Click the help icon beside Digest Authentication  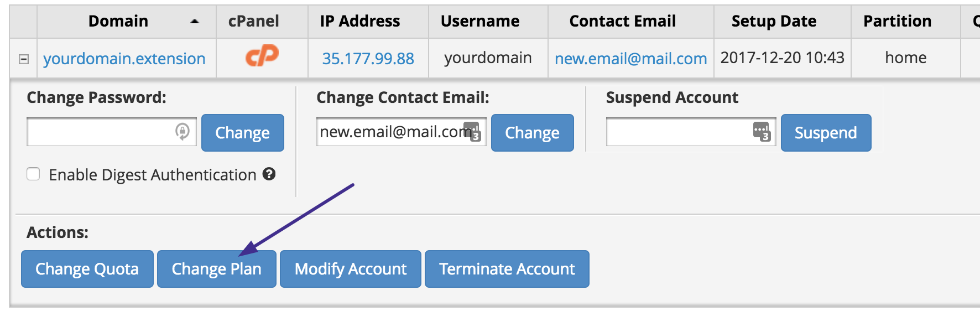[x=269, y=174]
